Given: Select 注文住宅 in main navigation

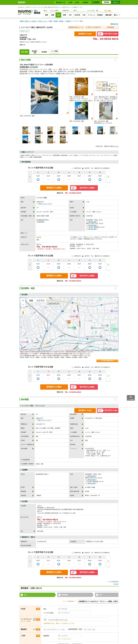Looking at the screenshot, I should tap(77, 15).
